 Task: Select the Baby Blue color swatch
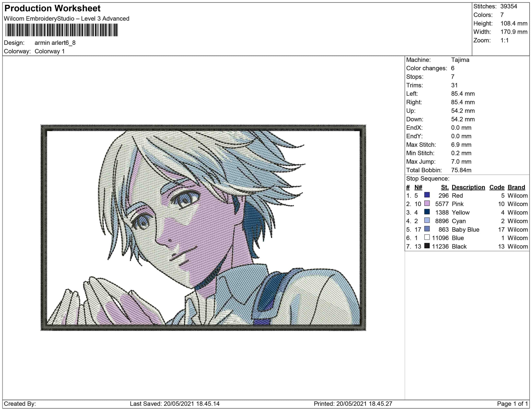pos(427,229)
